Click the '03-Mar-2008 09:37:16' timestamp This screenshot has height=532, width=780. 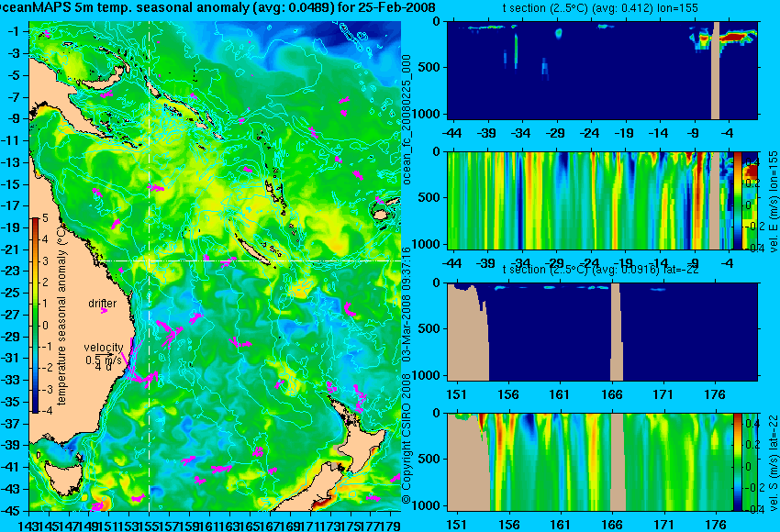pyautogui.click(x=407, y=305)
